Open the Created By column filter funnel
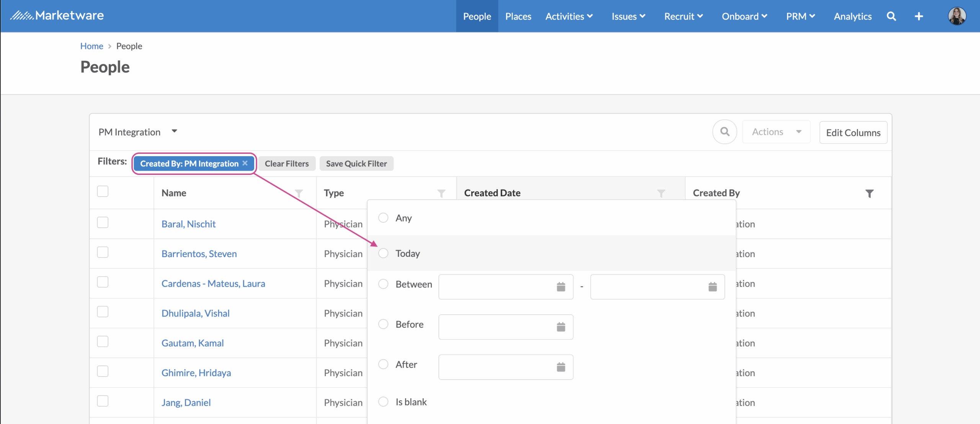This screenshot has width=980, height=424. pyautogui.click(x=869, y=194)
